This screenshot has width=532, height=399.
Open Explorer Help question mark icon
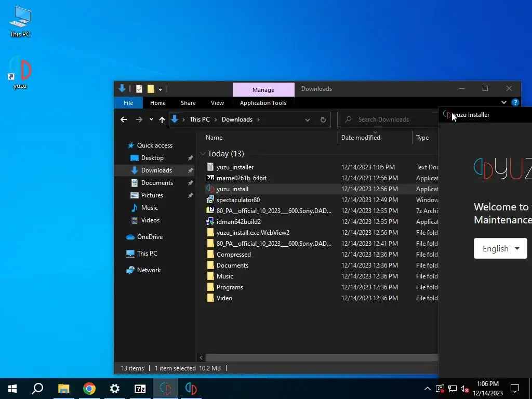click(x=515, y=102)
